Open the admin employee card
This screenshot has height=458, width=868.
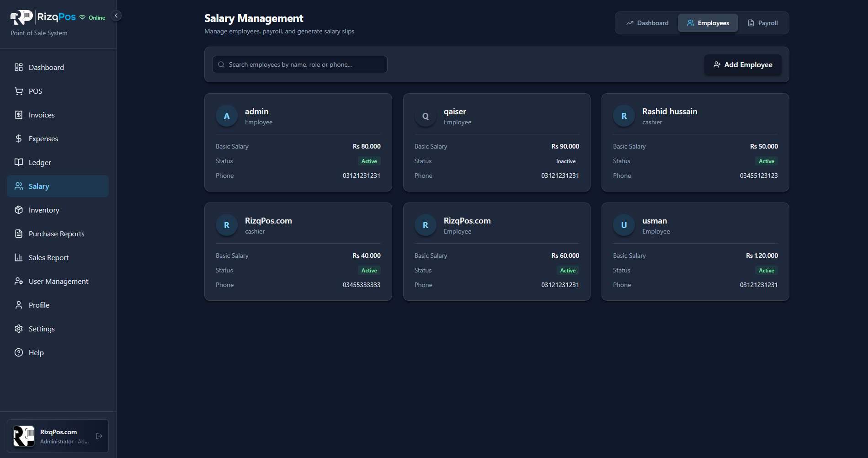point(298,142)
